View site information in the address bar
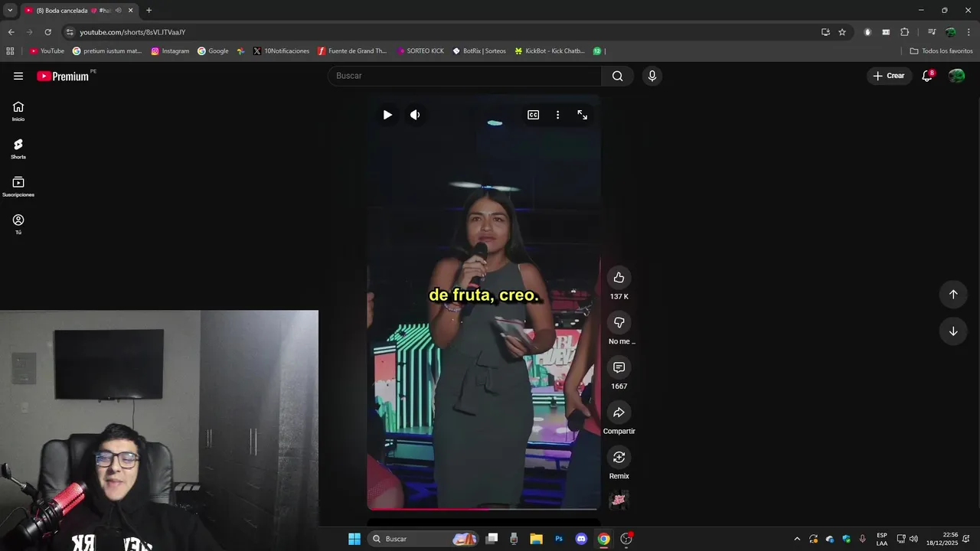 tap(70, 32)
